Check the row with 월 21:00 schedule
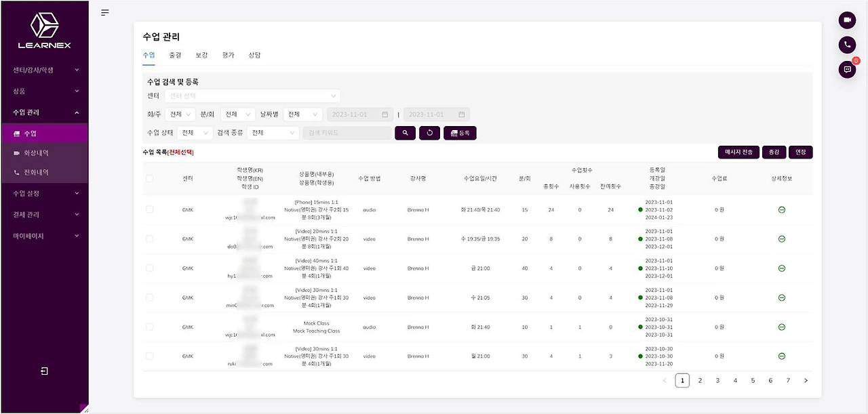 [149, 356]
